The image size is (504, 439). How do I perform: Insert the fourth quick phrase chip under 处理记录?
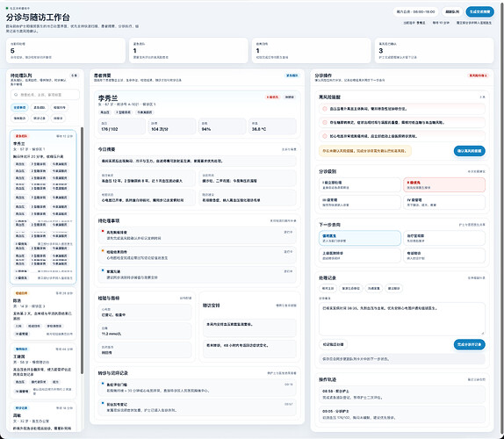point(393,288)
